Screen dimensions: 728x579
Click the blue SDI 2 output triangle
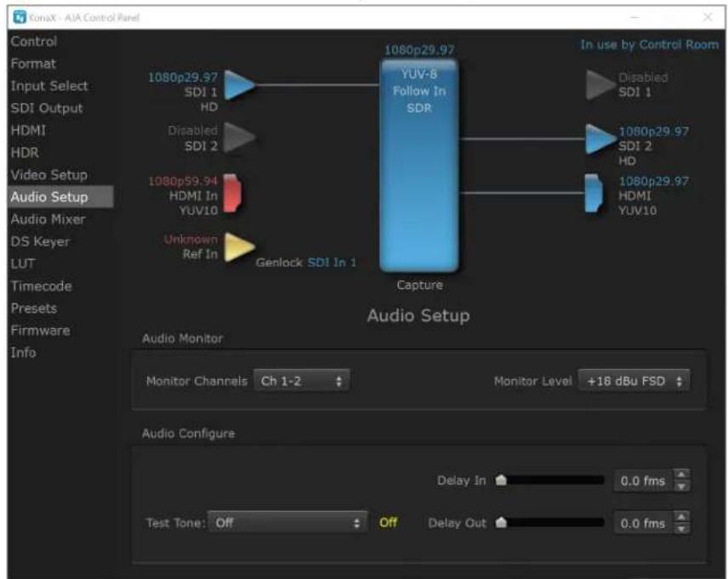(x=600, y=139)
